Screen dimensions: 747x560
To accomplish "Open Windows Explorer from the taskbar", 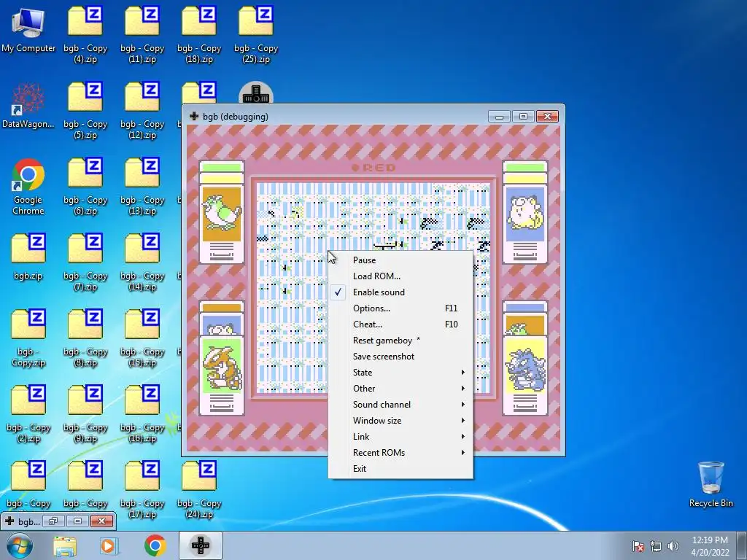I will coord(65,545).
